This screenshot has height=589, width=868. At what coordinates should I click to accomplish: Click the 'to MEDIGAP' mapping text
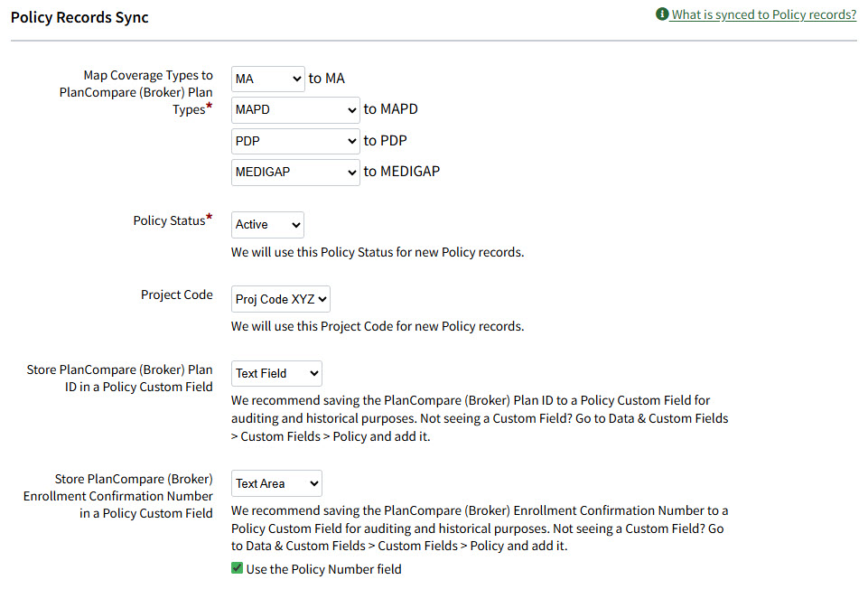pyautogui.click(x=402, y=172)
